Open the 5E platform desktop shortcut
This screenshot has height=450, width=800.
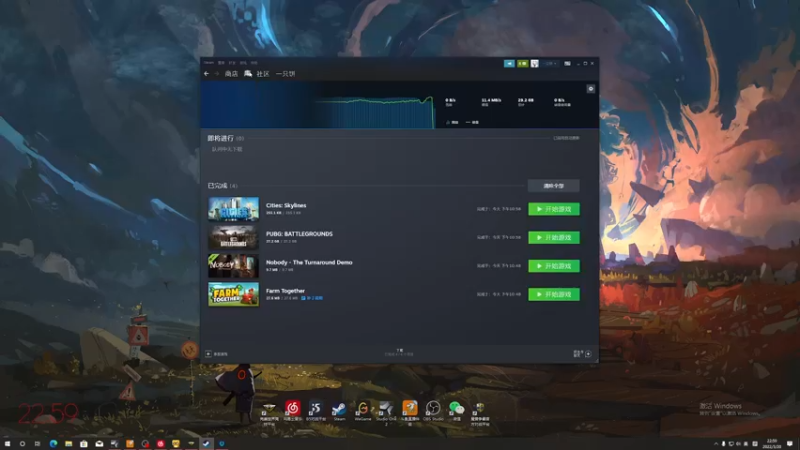pos(316,411)
